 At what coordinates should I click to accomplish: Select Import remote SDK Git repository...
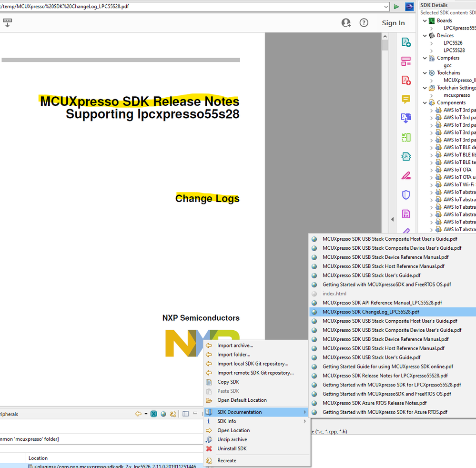(x=257, y=373)
